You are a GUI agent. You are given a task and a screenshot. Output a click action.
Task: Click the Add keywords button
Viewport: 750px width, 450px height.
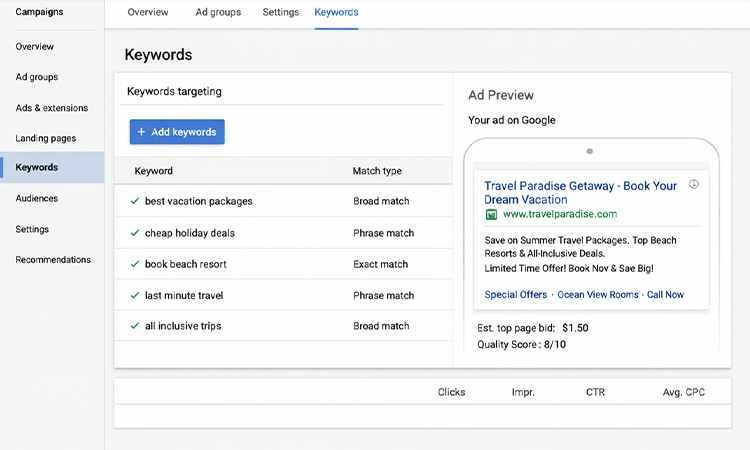coord(177,132)
